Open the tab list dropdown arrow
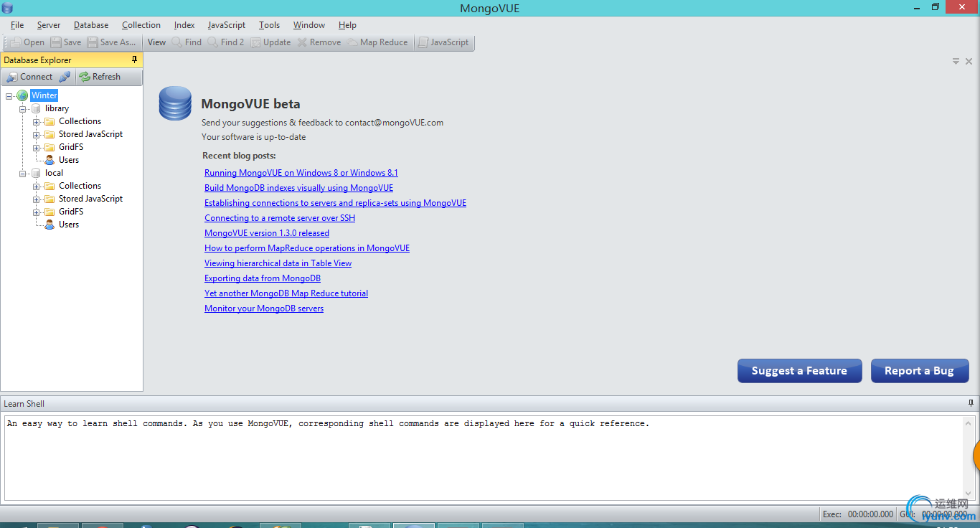This screenshot has width=980, height=528. tap(956, 61)
